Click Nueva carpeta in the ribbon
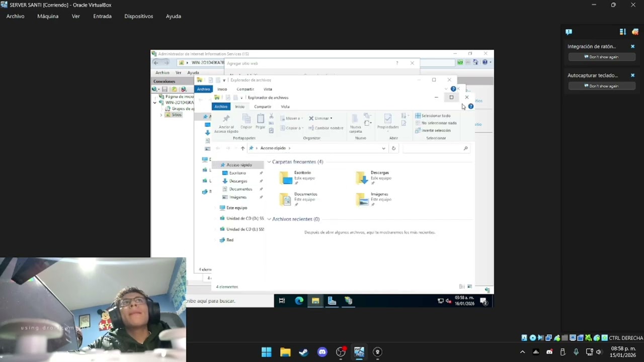The width and height of the screenshot is (644, 362). click(355, 123)
